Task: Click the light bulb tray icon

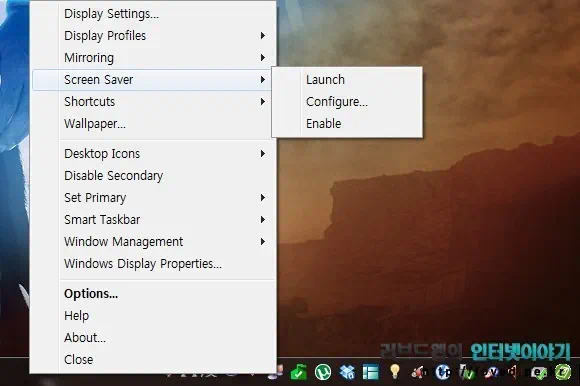Action: click(395, 372)
